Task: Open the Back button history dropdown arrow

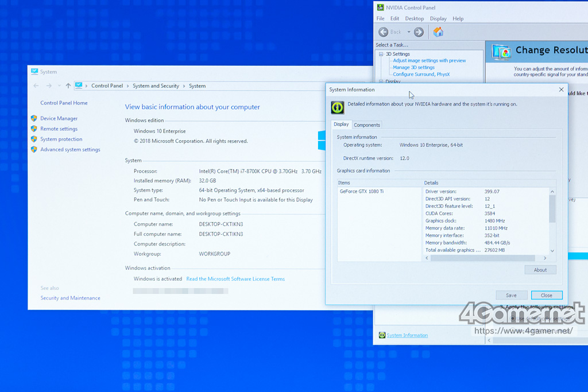Action: [409, 32]
